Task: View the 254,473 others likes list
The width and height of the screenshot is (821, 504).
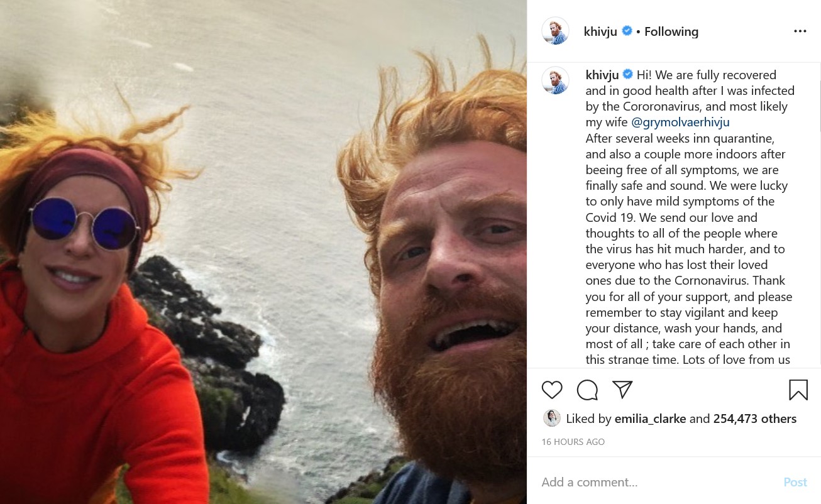Action: [x=755, y=419]
